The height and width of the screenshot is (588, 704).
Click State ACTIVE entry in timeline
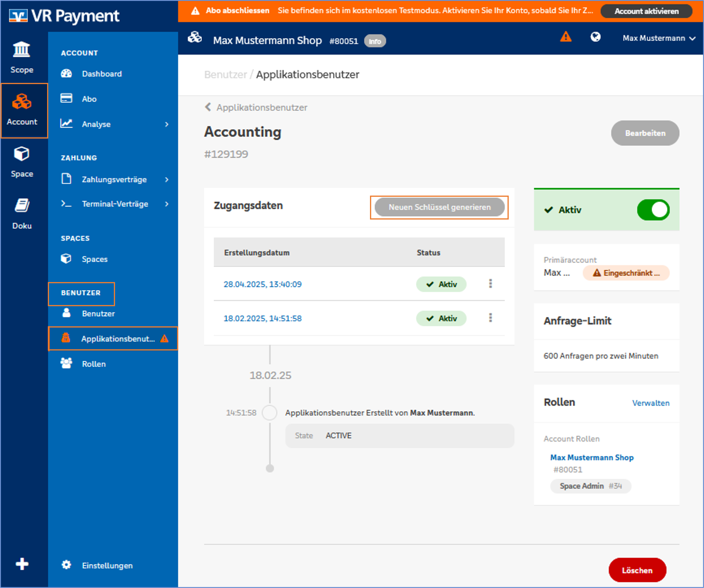point(400,436)
